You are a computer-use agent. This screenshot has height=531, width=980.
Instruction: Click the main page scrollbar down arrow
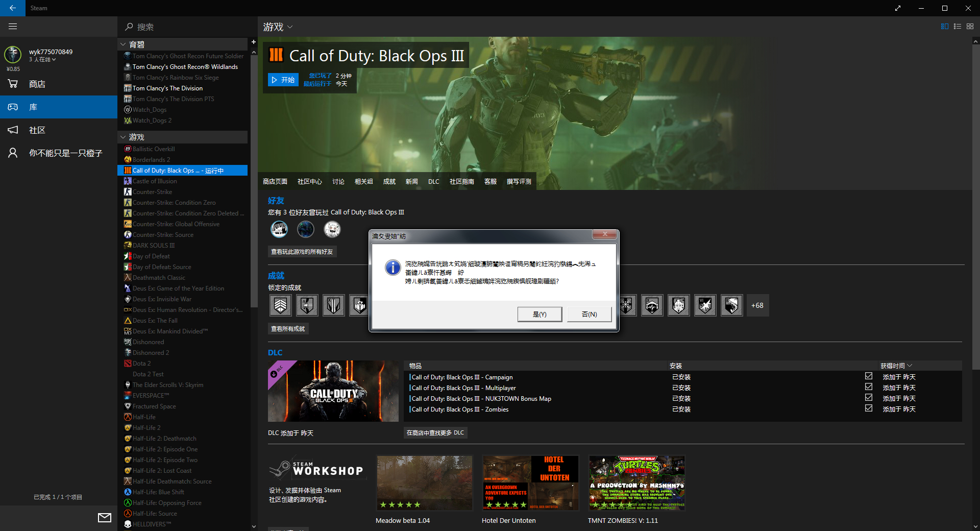click(976, 526)
